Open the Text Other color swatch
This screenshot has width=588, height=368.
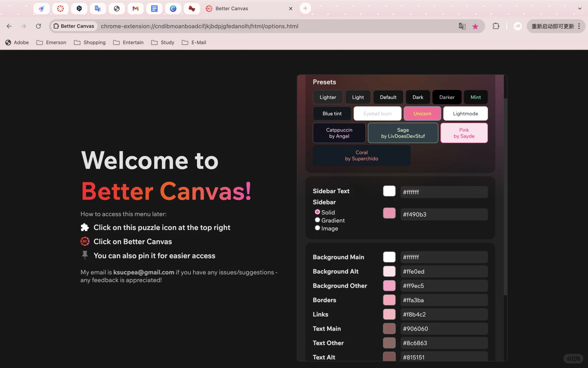[x=389, y=343]
